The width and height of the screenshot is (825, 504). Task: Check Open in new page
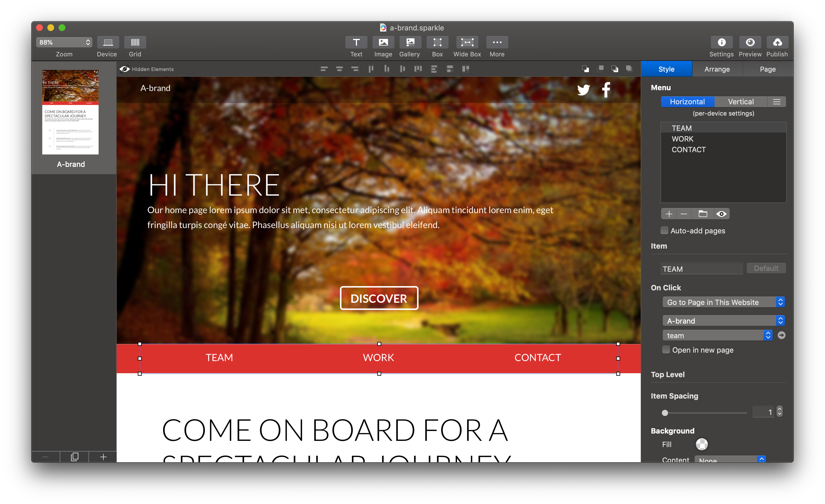[x=666, y=350]
